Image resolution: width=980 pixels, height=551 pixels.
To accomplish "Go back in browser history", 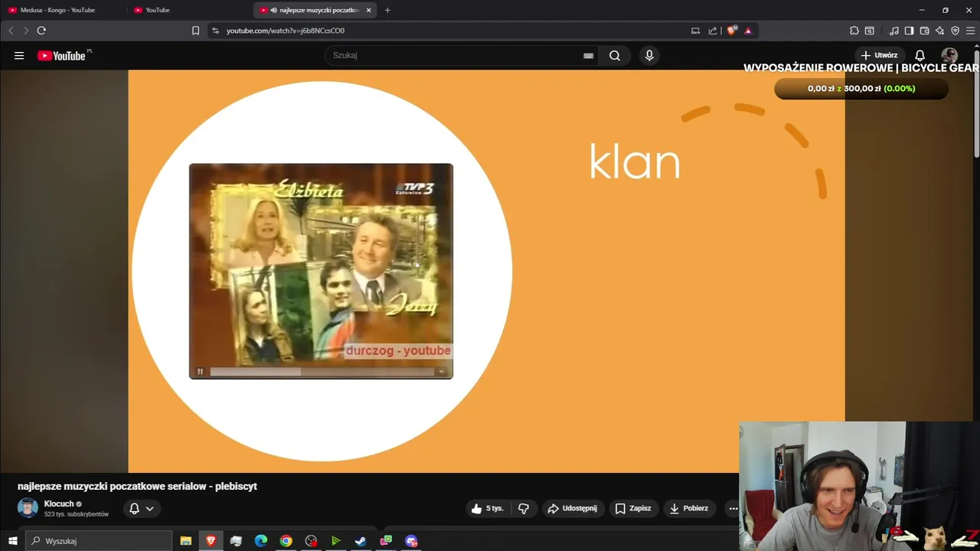I will 11,31.
